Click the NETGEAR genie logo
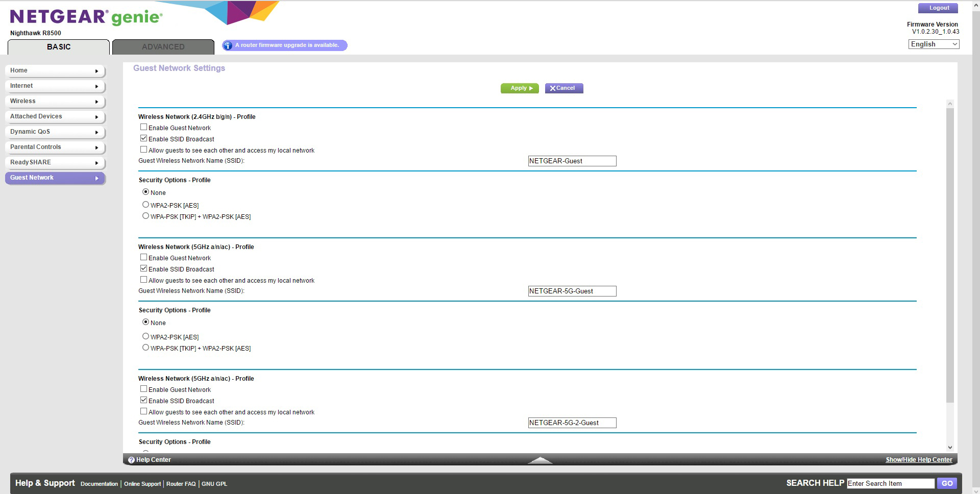The image size is (980, 494). tap(86, 17)
